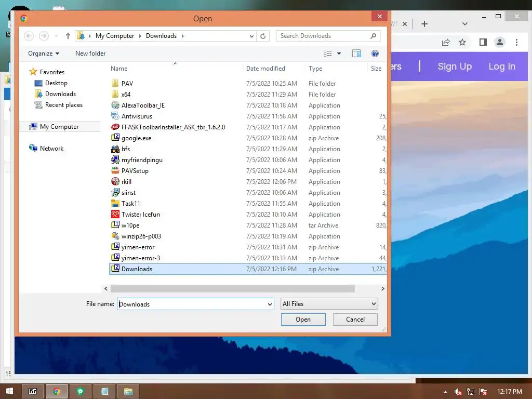Click the Back navigation arrow in Open dialog
Image resolution: width=532 pixels, height=399 pixels.
pos(29,36)
